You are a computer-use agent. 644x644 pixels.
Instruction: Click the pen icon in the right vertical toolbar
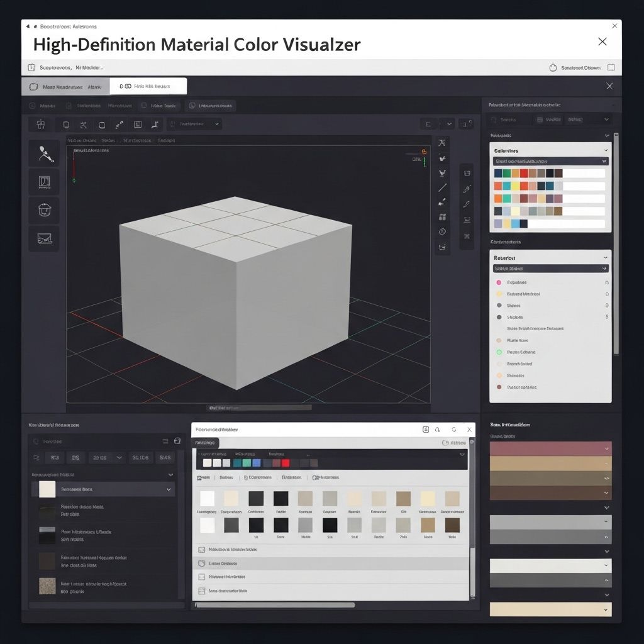[x=467, y=204]
